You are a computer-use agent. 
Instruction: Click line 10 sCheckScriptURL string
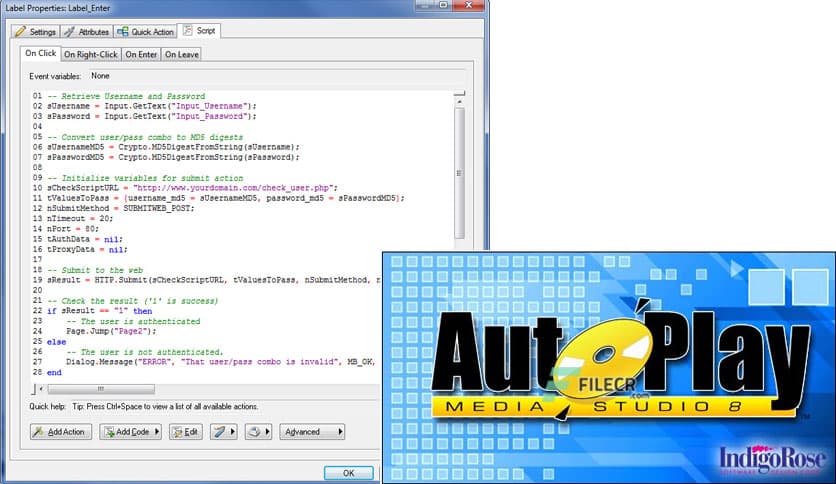tap(192, 188)
